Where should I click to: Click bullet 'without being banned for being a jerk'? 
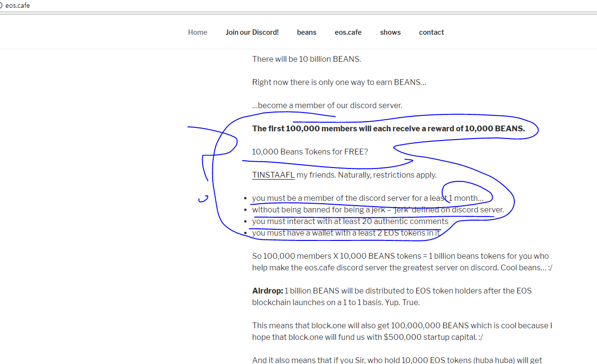(378, 210)
